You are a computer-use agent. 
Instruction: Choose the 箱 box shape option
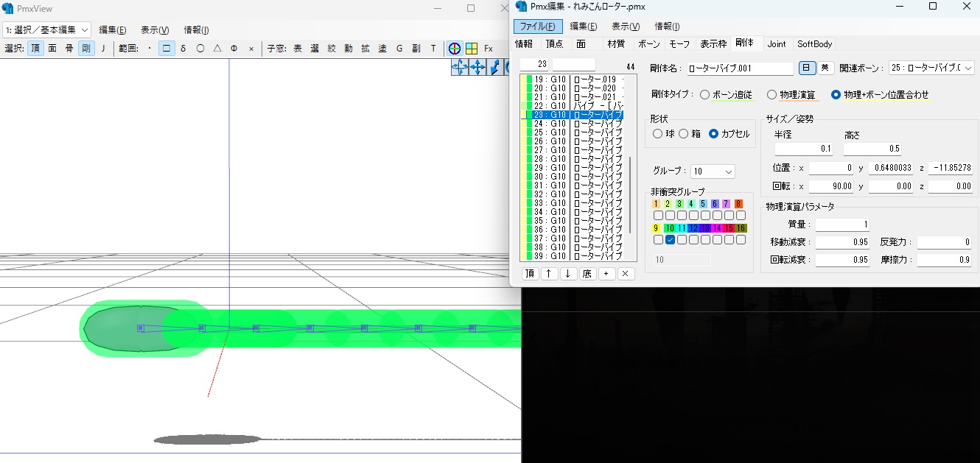click(x=684, y=134)
